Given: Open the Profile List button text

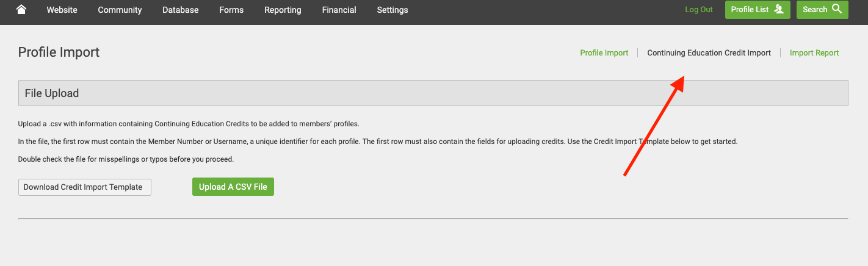Looking at the screenshot, I should point(750,10).
